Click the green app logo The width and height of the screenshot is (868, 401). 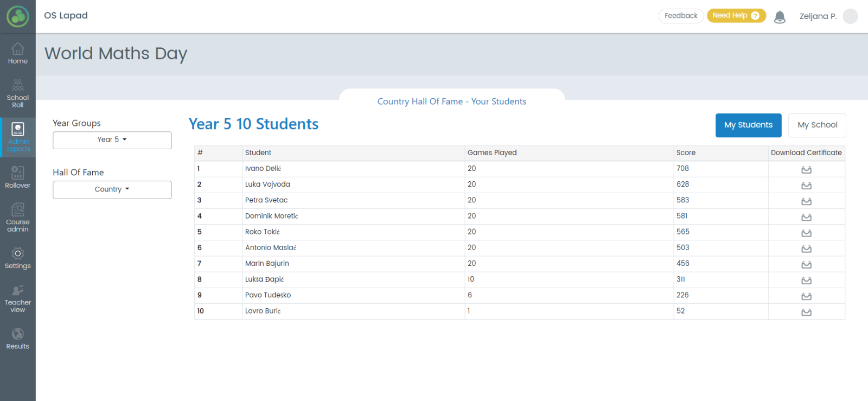(18, 16)
